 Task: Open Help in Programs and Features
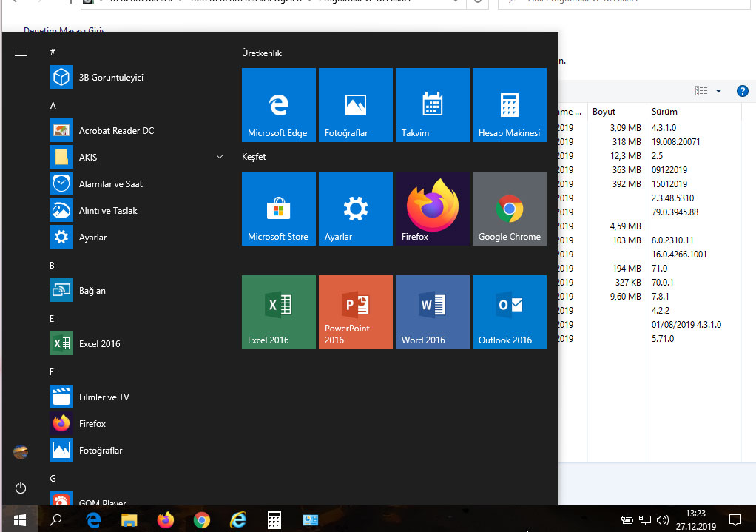click(x=743, y=91)
